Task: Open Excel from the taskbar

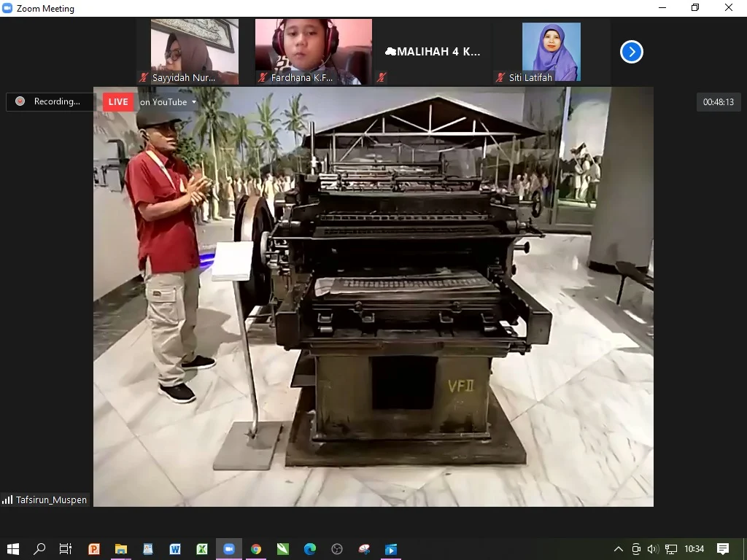Action: (202, 549)
